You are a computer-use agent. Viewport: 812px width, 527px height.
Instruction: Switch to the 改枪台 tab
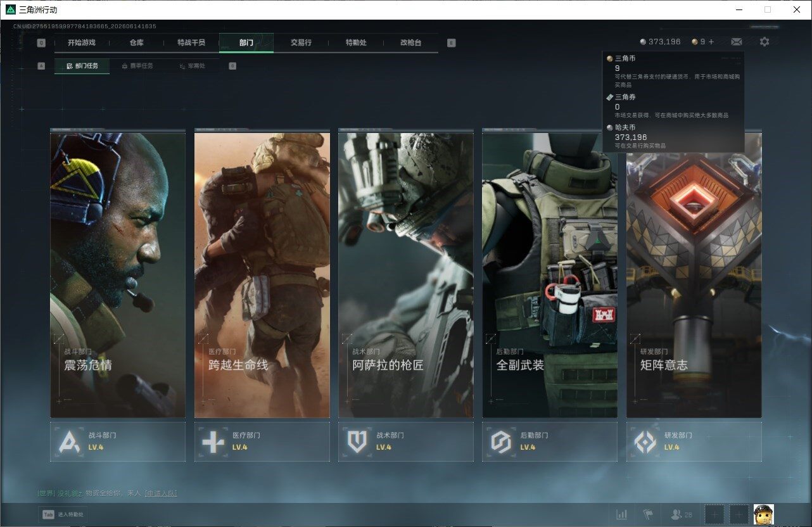[x=410, y=43]
